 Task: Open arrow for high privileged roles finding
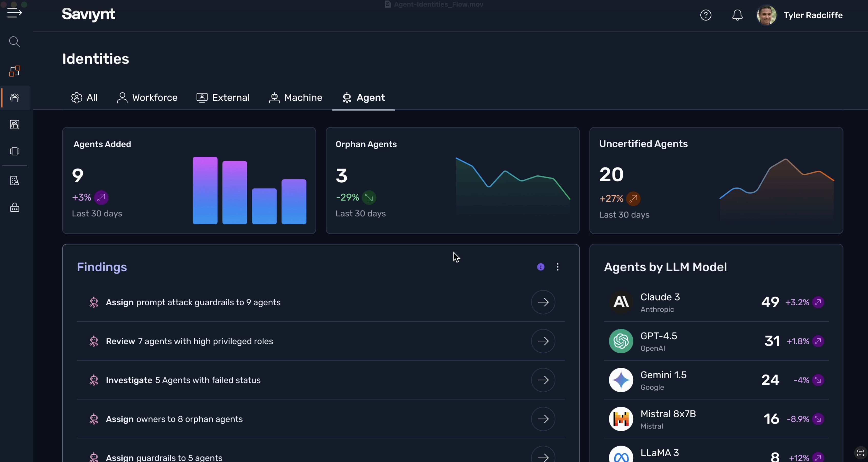(x=543, y=341)
